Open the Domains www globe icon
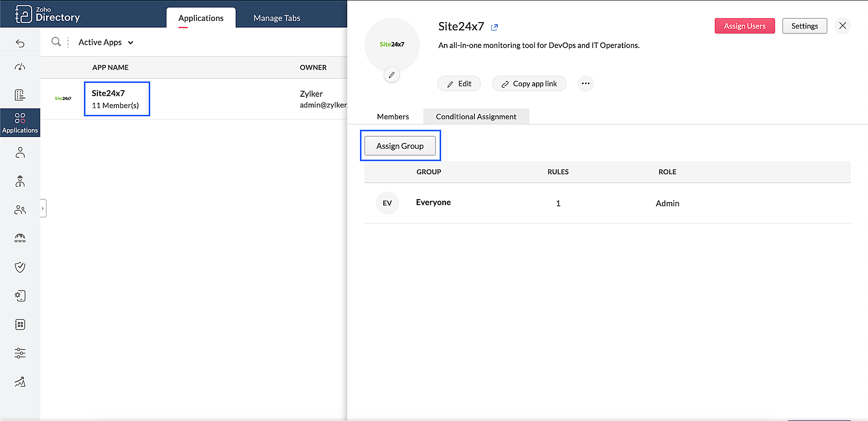Viewport: 868px width, 421px height. point(20,238)
